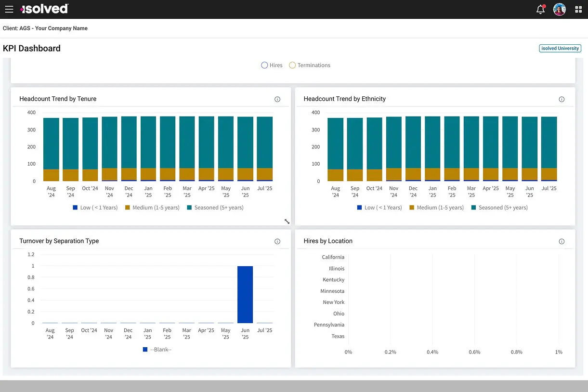Open the apps grid icon
The image size is (588, 392).
(x=578, y=9)
